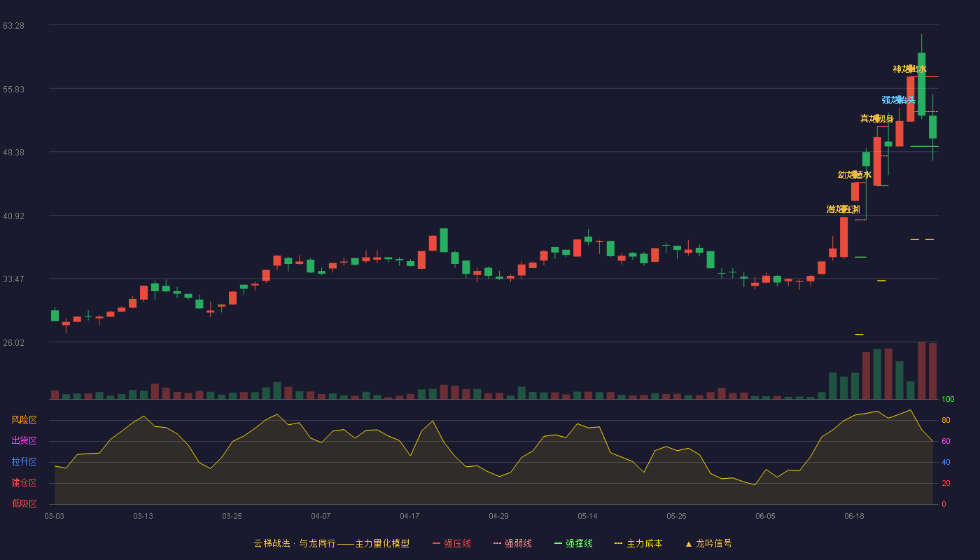Click the 拉升区 zone label
This screenshot has width=980, height=560.
24,462
